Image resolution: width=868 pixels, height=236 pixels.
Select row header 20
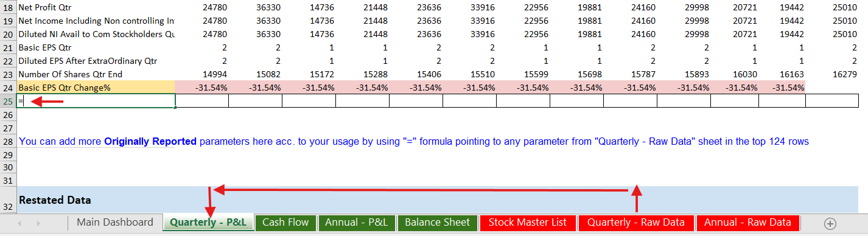tap(9, 34)
